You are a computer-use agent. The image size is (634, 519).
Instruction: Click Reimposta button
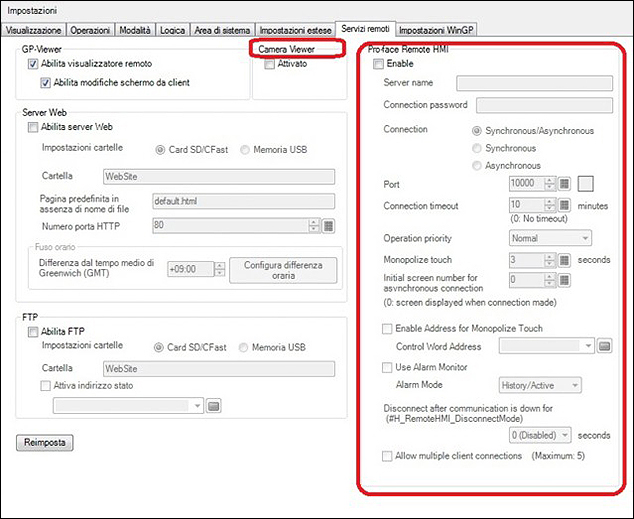coord(44,443)
